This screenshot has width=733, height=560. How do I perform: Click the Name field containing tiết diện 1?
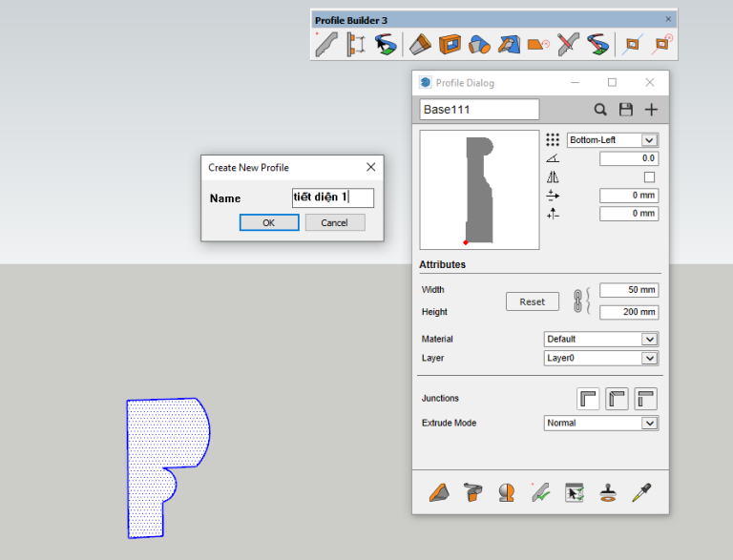(x=333, y=197)
